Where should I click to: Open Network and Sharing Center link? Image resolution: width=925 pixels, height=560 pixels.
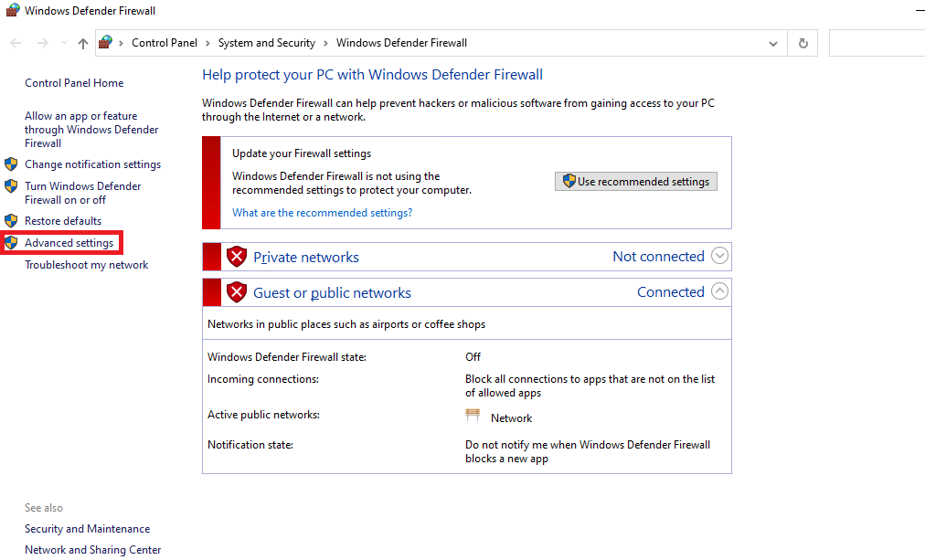(92, 549)
